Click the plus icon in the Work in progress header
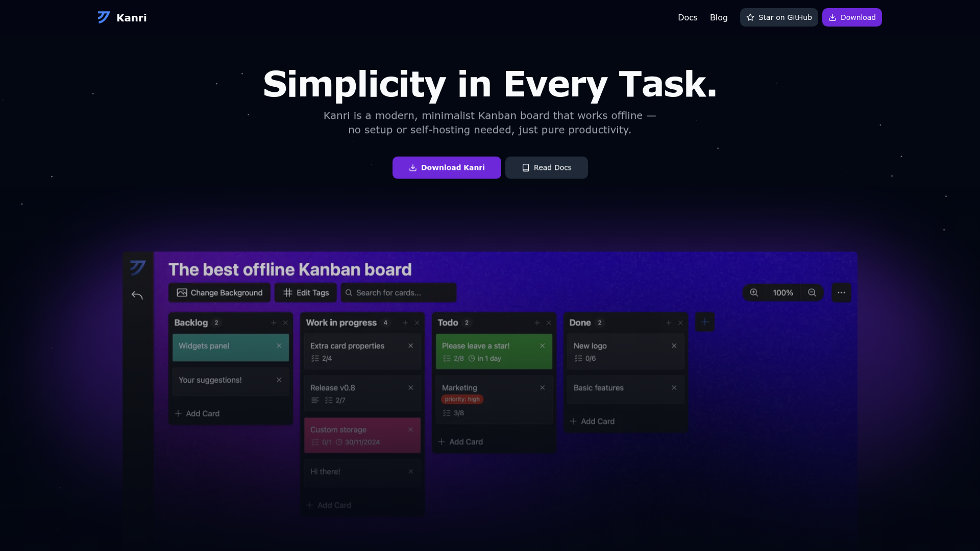The image size is (980, 551). coord(405,323)
